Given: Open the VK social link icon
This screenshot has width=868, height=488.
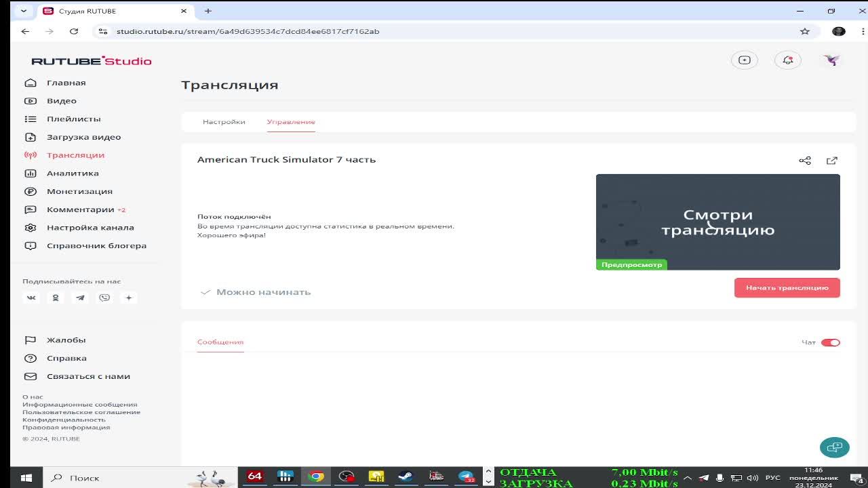Looking at the screenshot, I should click(x=31, y=298).
